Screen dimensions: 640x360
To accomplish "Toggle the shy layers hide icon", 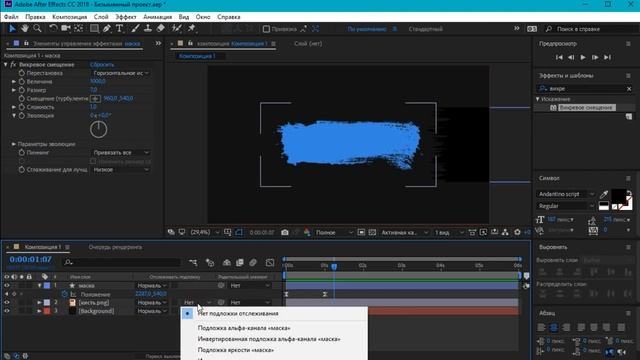I will (227, 263).
